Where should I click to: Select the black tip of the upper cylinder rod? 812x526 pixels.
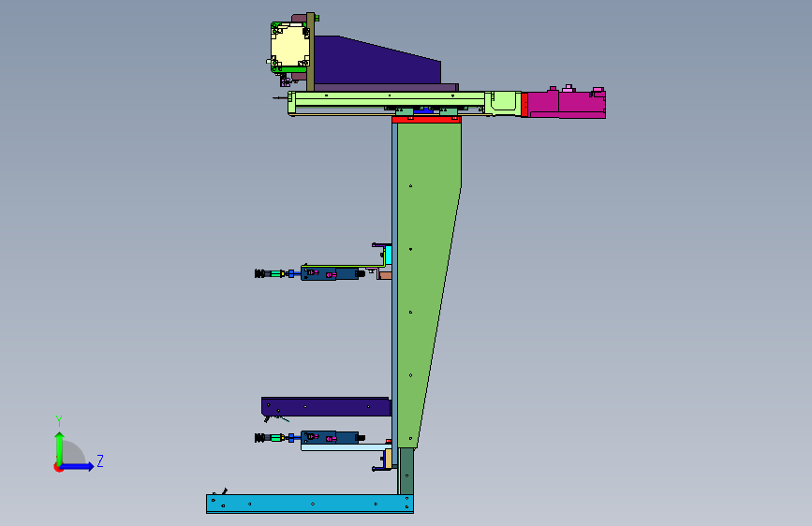tap(260, 273)
